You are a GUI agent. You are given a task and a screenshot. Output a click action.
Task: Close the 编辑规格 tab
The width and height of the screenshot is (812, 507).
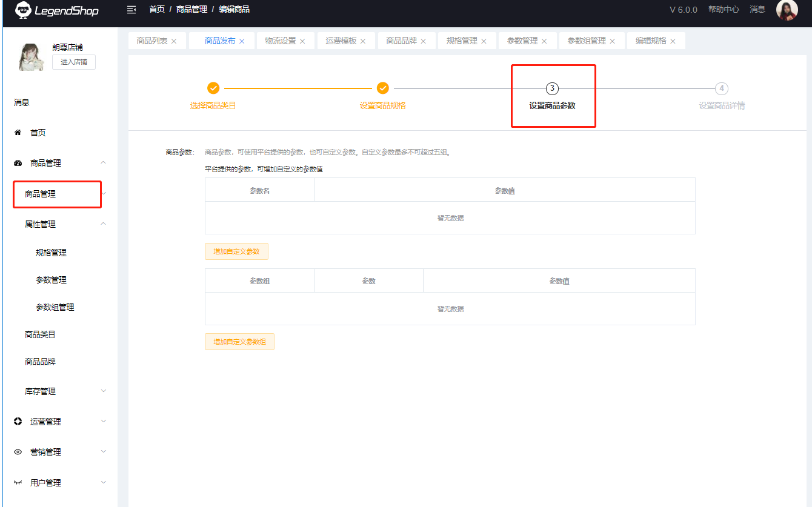pos(673,41)
